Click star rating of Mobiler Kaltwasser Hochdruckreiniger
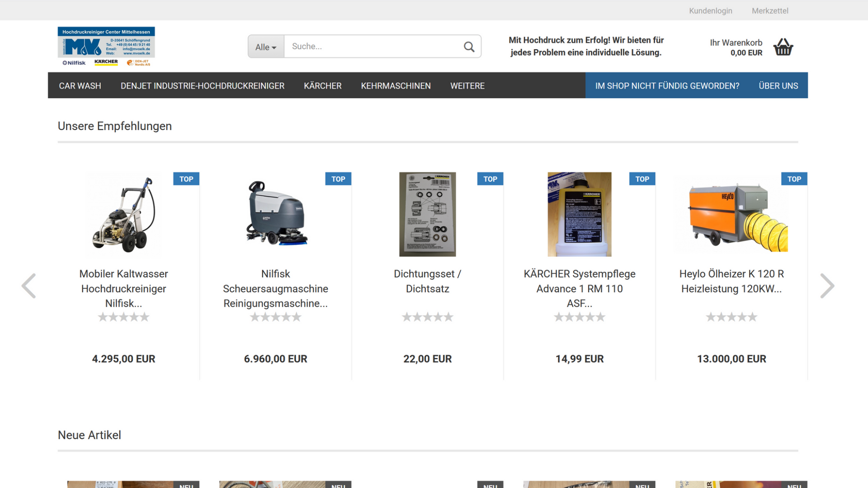The image size is (868, 488). pyautogui.click(x=124, y=317)
